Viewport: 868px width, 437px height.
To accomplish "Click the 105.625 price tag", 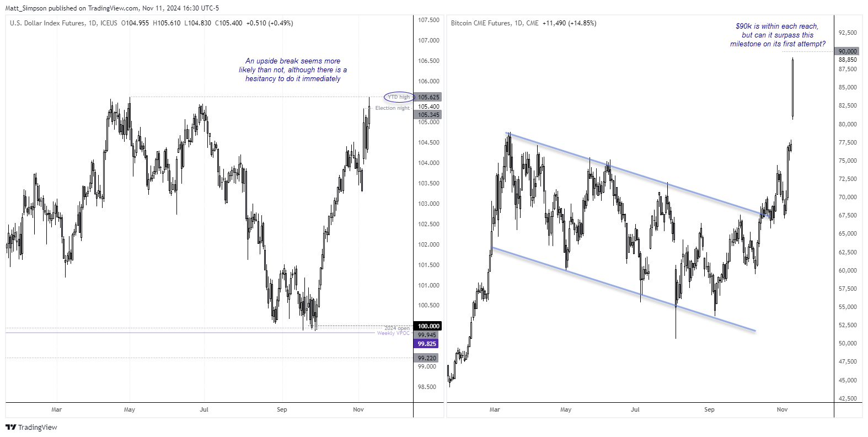I will click(x=428, y=97).
